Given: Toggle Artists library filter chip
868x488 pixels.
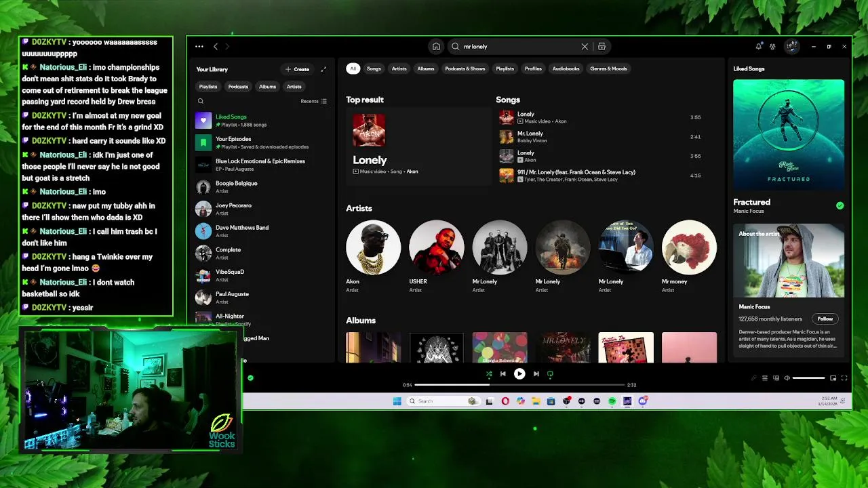Looking at the screenshot, I should 294,87.
